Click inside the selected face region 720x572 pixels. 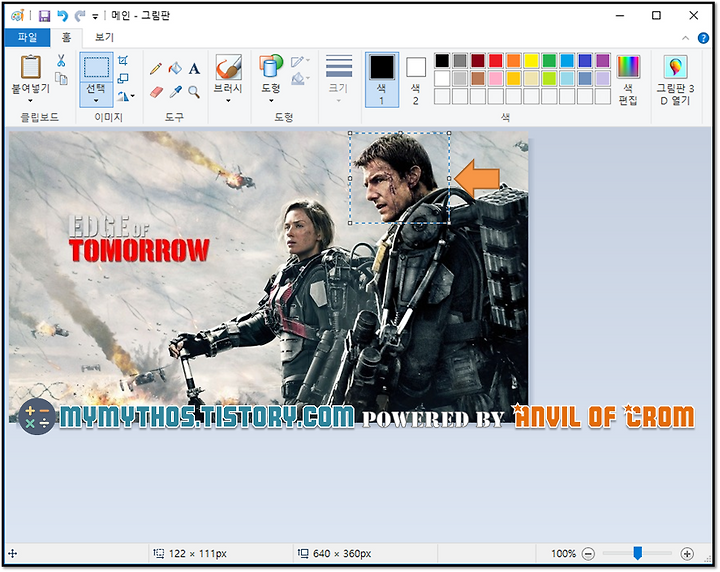coord(399,178)
